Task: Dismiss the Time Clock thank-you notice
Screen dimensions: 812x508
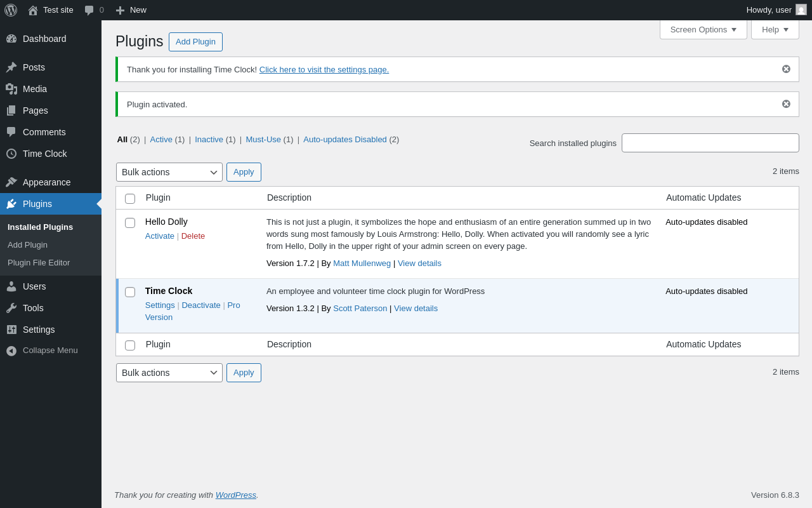Action: (786, 69)
